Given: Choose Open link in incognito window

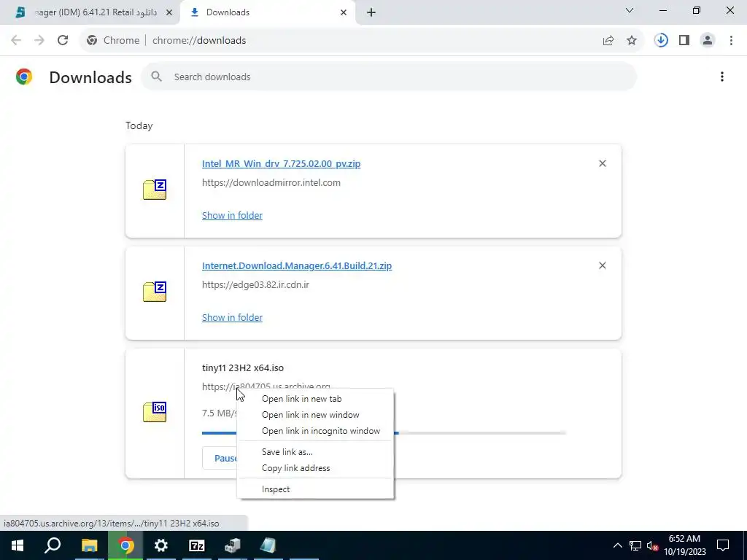Looking at the screenshot, I should point(315,431).
